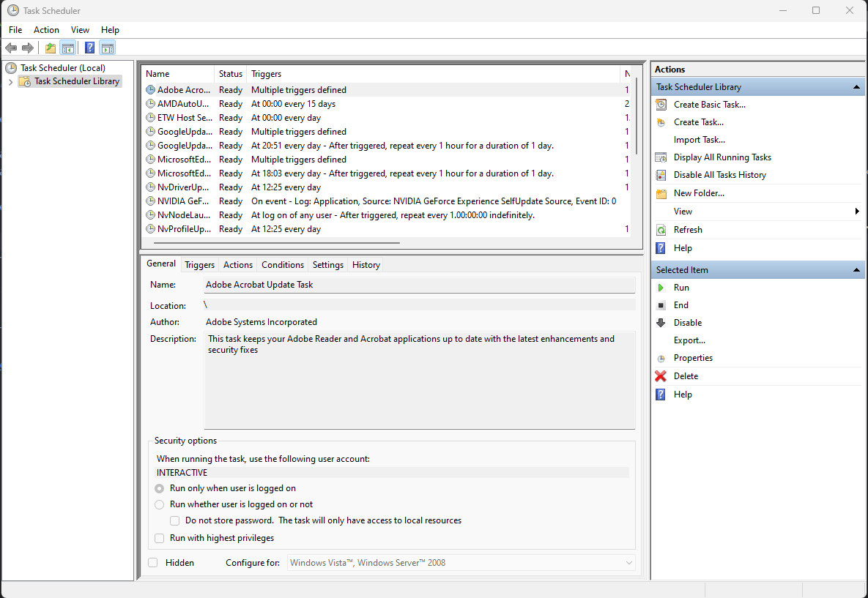Select Run only when user is logged on
The width and height of the screenshot is (868, 598).
(x=159, y=487)
